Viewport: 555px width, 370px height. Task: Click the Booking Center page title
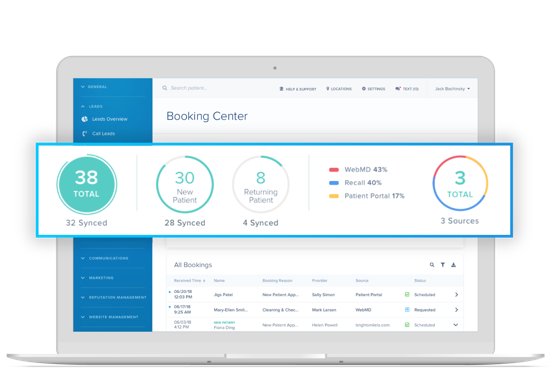pyautogui.click(x=207, y=116)
